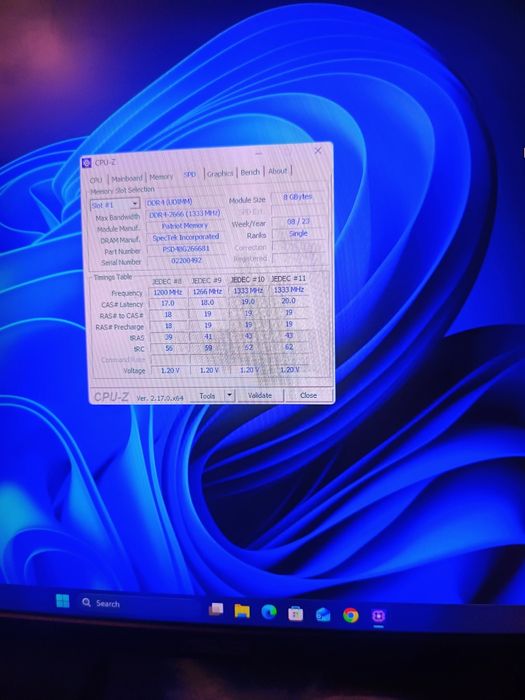Click the PSD48G266681 part number field

click(186, 249)
